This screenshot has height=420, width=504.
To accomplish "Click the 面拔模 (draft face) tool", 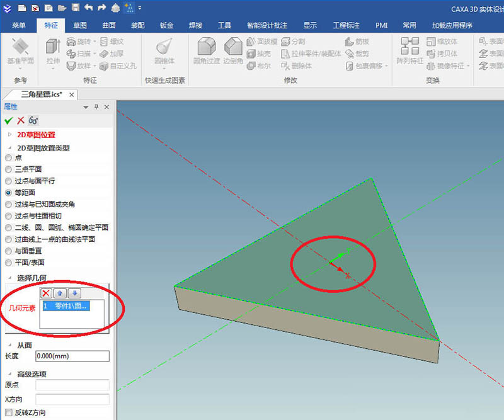I will pyautogui.click(x=261, y=42).
